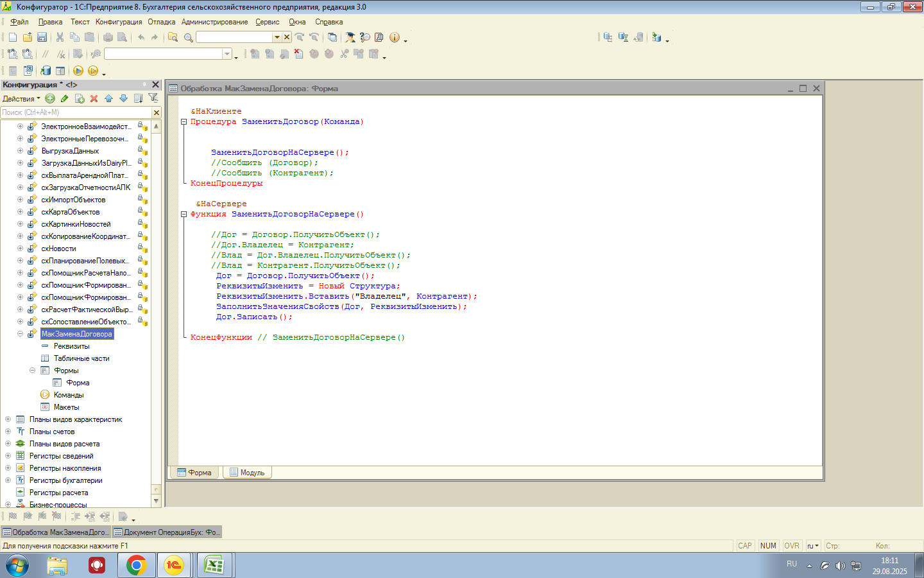Print using the printer toolbar icon
Screen dimensions: 924x578
coord(108,37)
